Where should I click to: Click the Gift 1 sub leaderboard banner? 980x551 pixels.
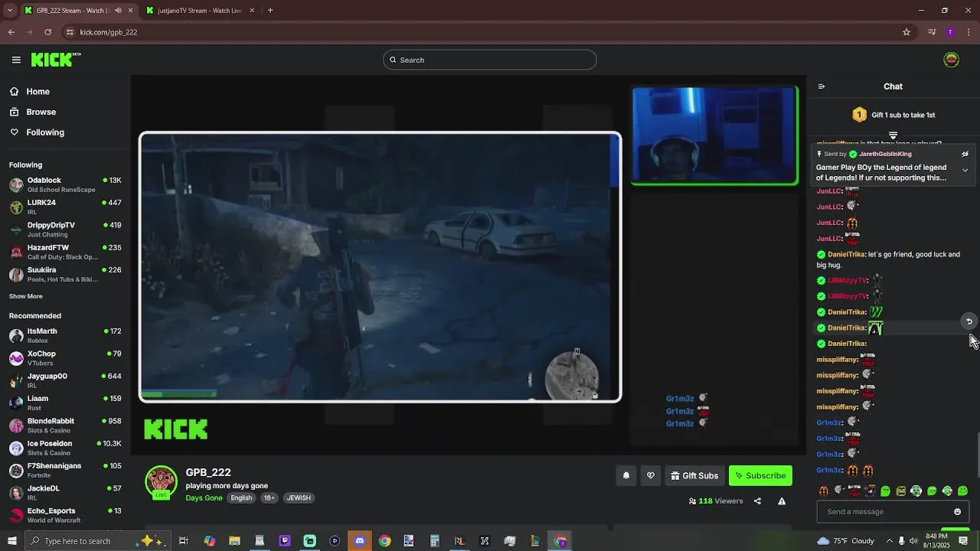893,115
